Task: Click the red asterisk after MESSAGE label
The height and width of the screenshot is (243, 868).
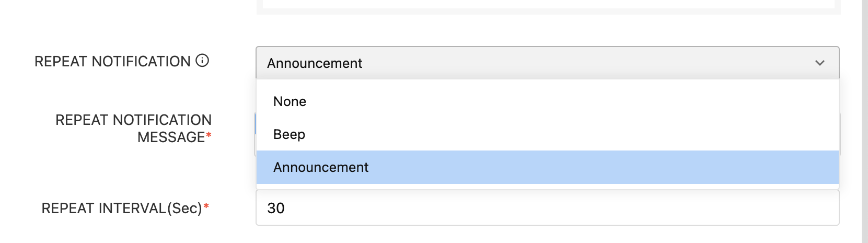Action: tap(209, 136)
